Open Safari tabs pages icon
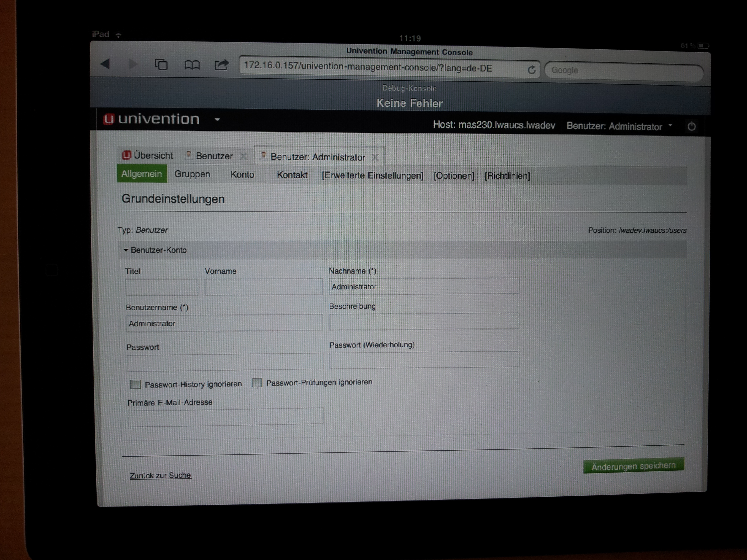 point(161,64)
